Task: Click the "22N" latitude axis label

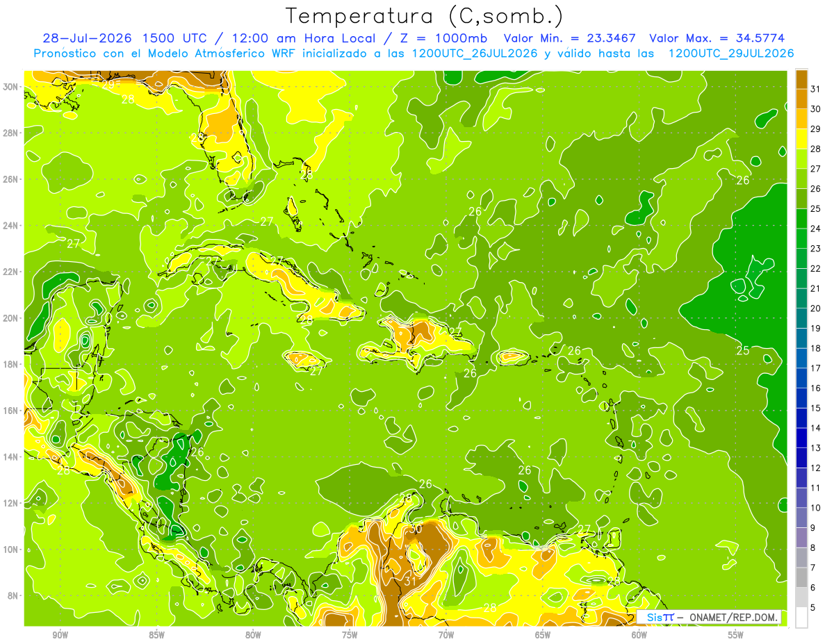Action: point(10,272)
